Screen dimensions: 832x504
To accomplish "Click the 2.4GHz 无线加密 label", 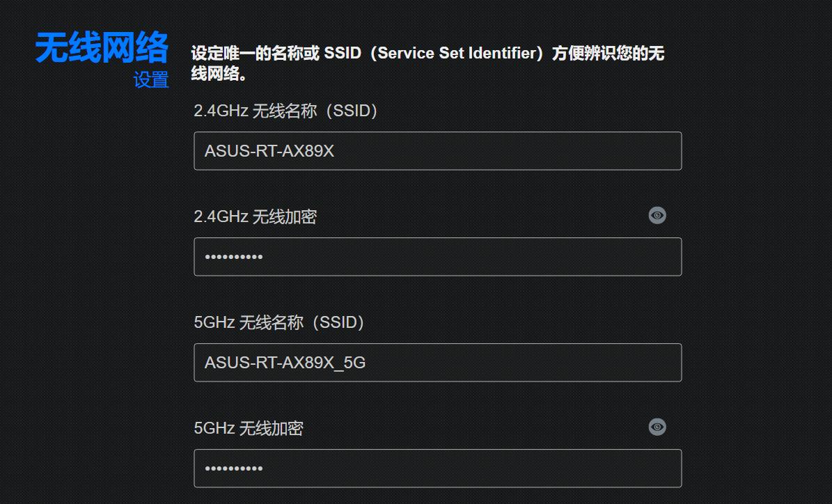I will click(256, 216).
